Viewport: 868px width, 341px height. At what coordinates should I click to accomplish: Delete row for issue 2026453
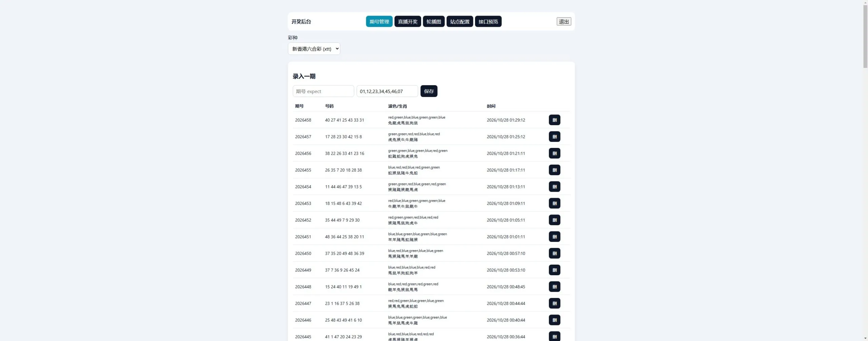(554, 203)
